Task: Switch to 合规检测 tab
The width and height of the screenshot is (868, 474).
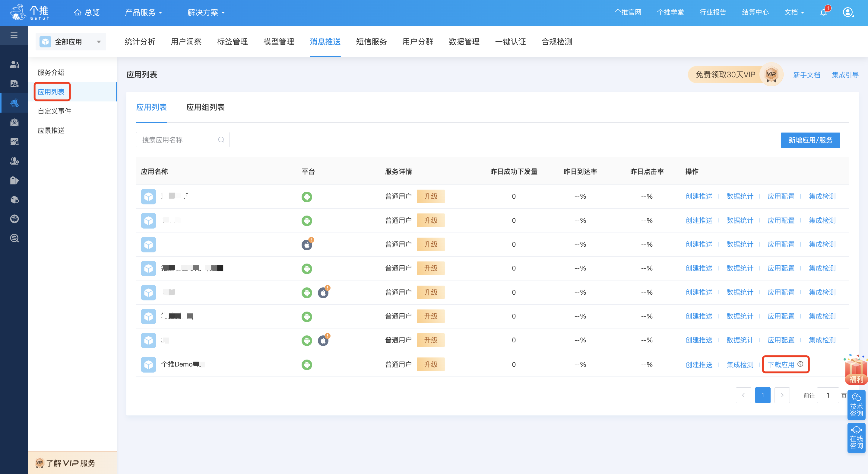Action: [557, 42]
